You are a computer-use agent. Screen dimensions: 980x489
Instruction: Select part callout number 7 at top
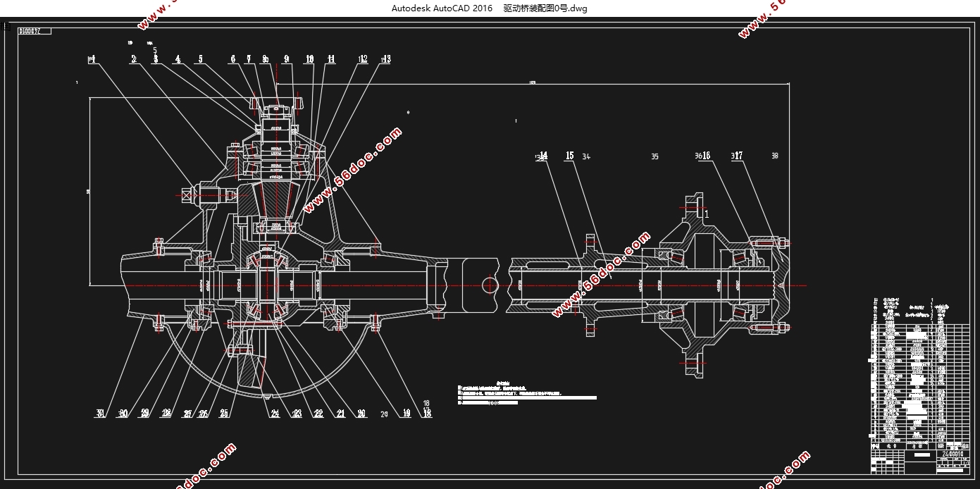[x=249, y=60]
